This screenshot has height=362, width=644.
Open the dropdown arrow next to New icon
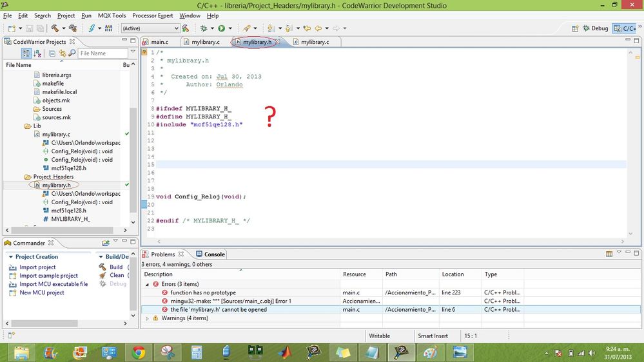(20, 28)
